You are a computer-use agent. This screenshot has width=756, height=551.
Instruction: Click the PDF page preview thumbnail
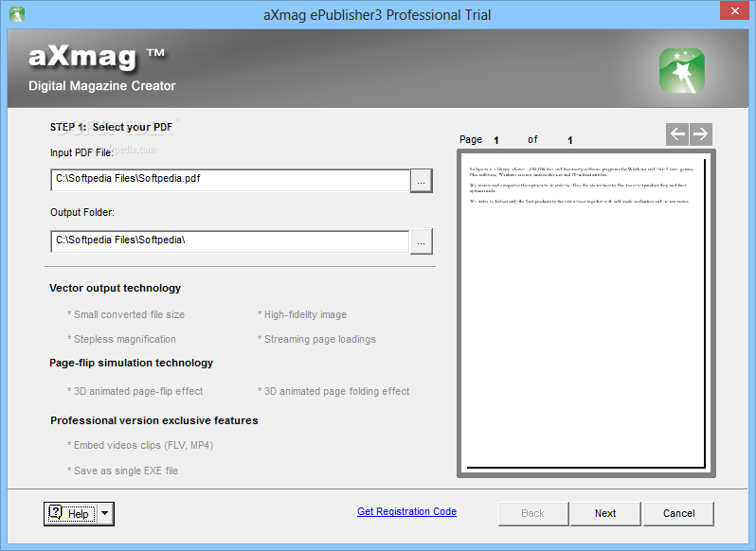point(585,313)
